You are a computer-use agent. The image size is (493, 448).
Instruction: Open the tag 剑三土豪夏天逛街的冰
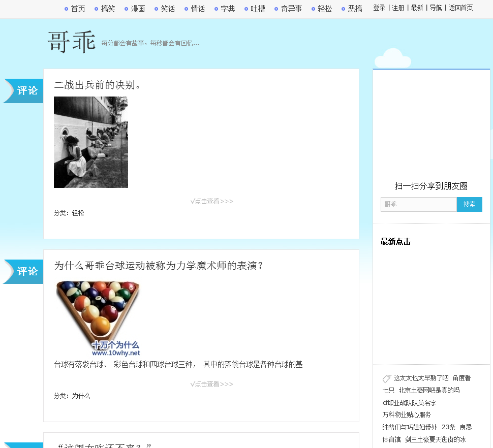(x=435, y=439)
